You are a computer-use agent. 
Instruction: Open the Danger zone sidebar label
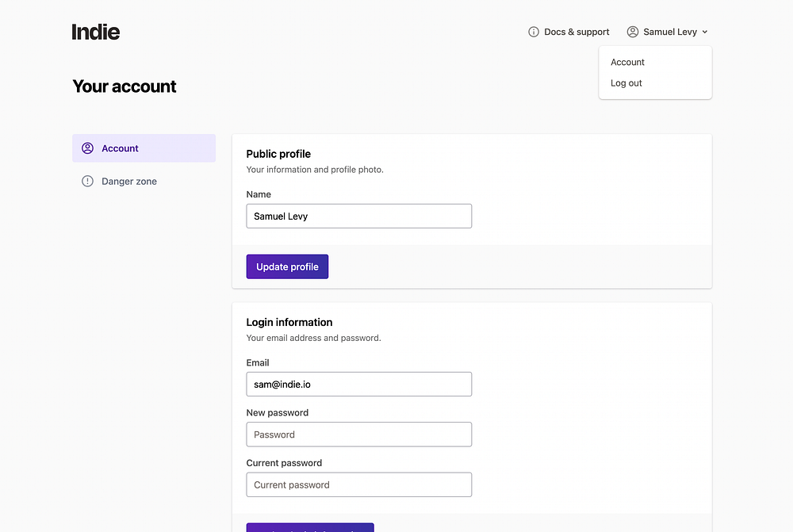click(129, 181)
